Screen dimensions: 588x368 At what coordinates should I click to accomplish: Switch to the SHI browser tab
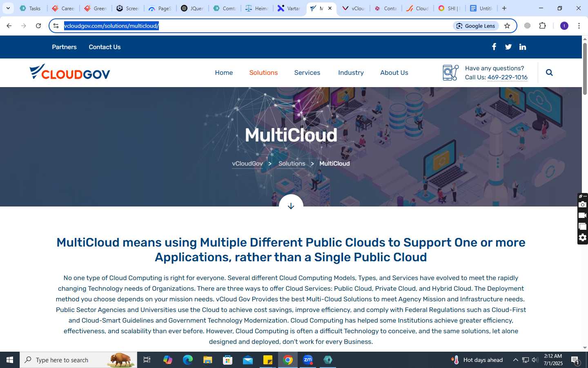coord(449,8)
